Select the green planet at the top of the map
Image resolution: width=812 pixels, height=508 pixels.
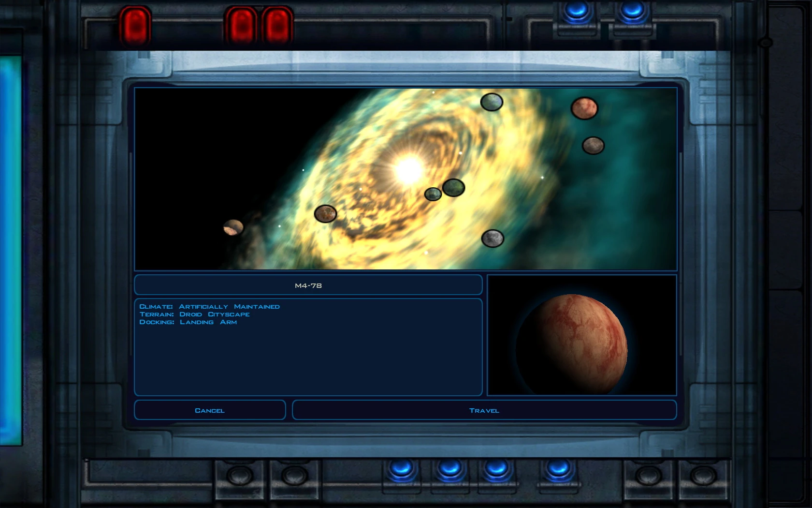tap(491, 103)
